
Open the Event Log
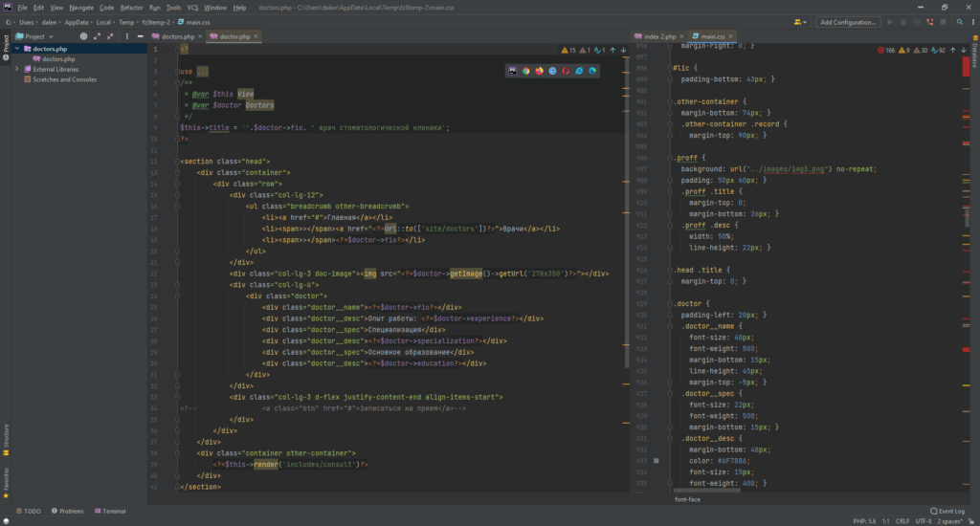click(947, 511)
